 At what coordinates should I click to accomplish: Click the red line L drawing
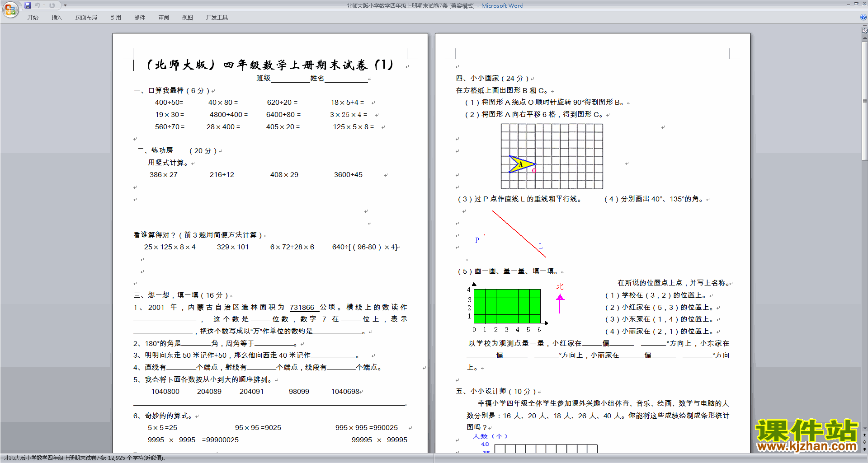(519, 234)
